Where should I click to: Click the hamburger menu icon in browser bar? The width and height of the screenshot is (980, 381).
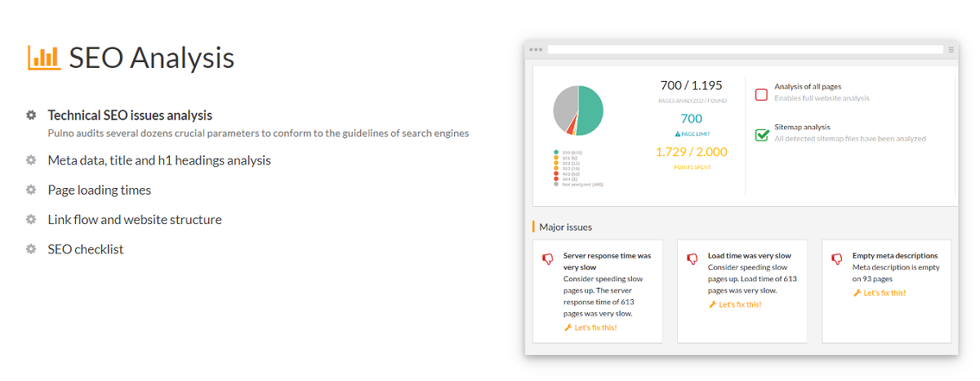(951, 50)
